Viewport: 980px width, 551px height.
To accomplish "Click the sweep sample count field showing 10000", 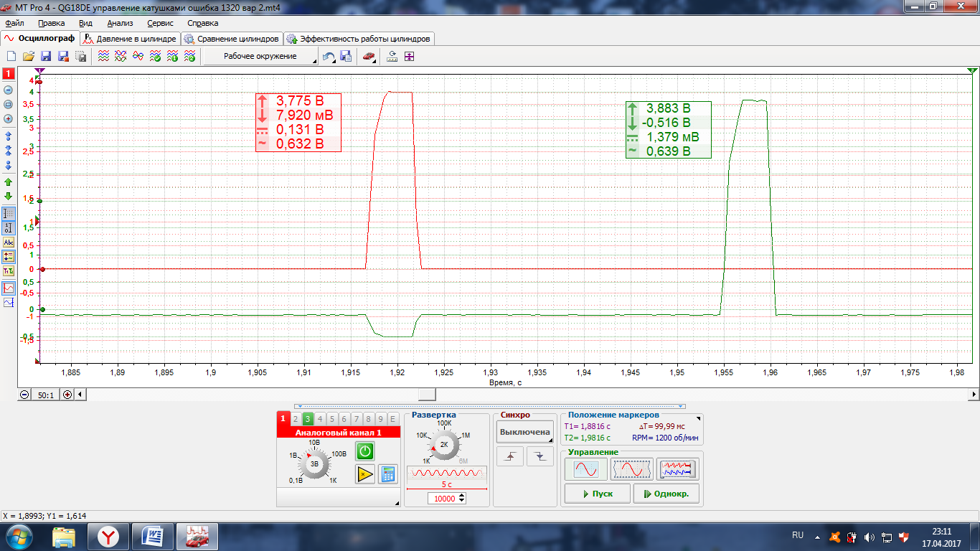I will click(442, 498).
